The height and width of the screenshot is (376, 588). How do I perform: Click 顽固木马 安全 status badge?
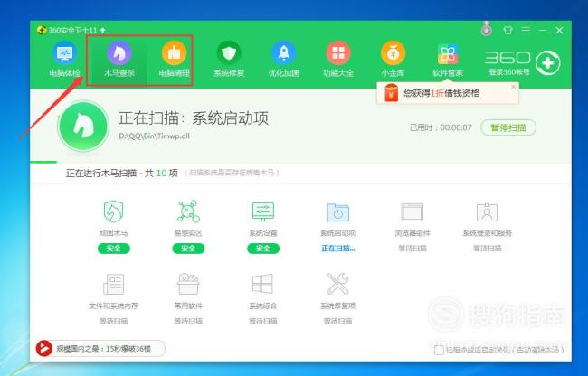pos(114,249)
